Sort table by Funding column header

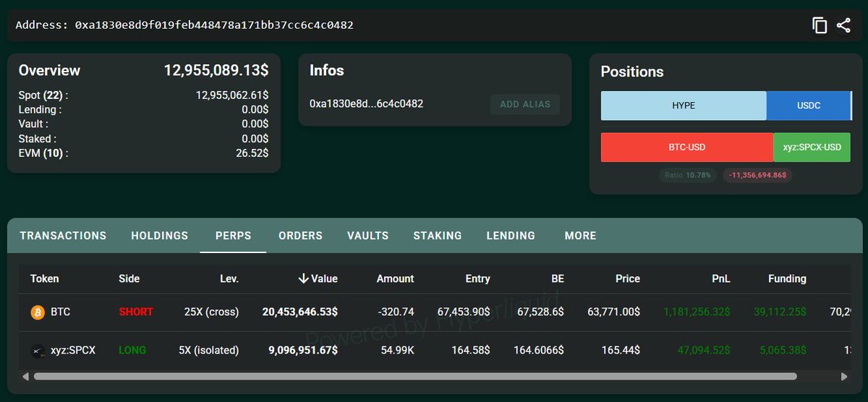(787, 278)
